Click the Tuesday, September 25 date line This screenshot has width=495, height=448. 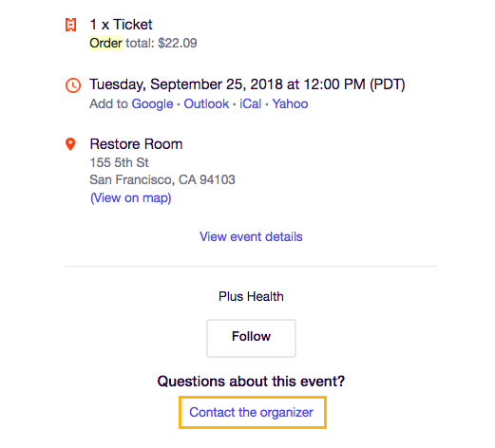(x=247, y=84)
